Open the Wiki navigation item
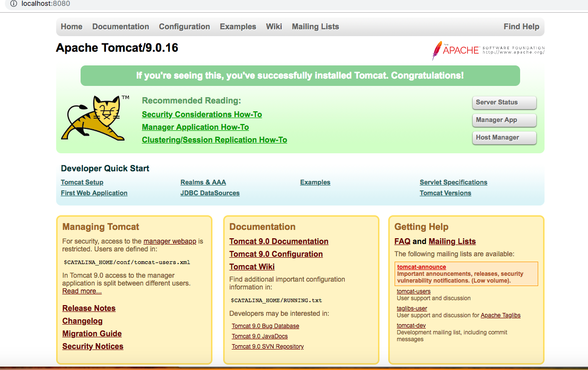This screenshot has height=370, width=588. (274, 27)
